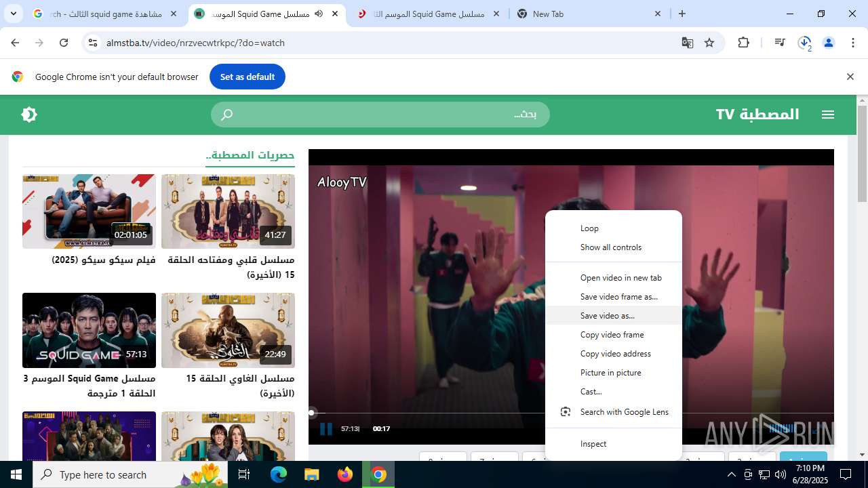This screenshot has width=868, height=488.
Task: Choose Show all controls
Action: pos(614,247)
